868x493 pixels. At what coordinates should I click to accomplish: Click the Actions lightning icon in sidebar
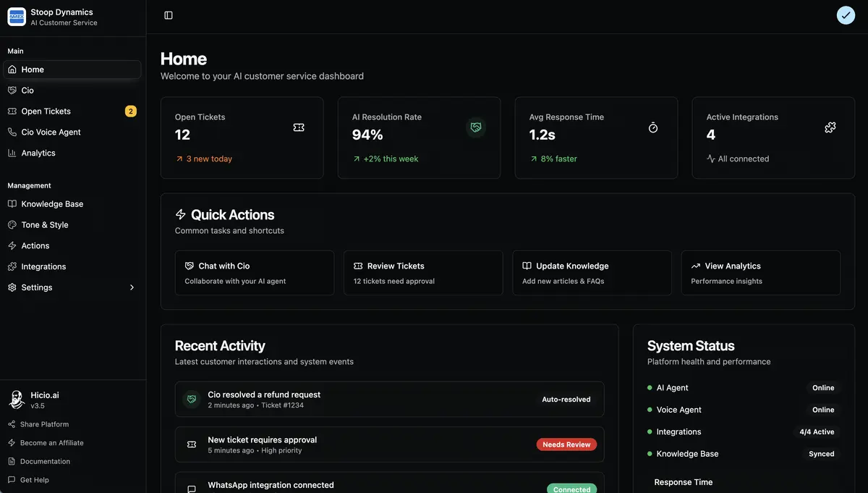12,246
